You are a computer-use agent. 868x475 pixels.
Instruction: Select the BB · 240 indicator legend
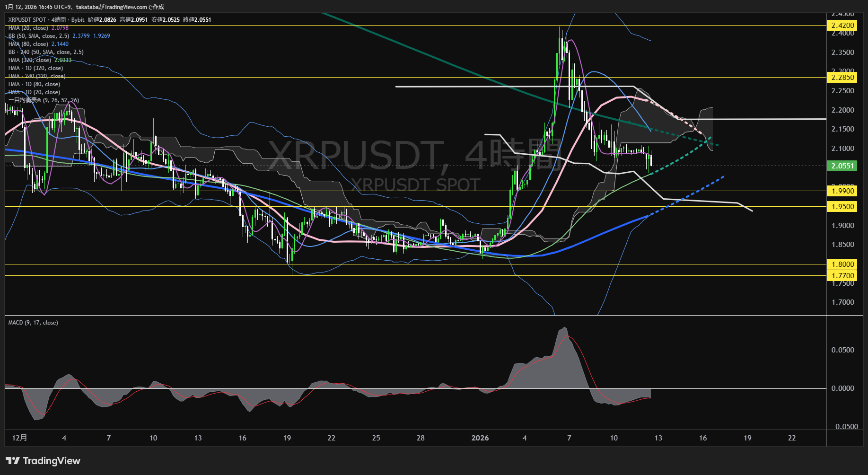pyautogui.click(x=46, y=52)
